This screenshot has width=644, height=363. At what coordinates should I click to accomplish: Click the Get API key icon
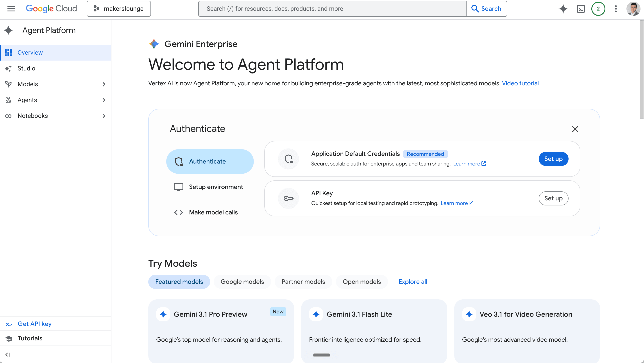pyautogui.click(x=9, y=324)
